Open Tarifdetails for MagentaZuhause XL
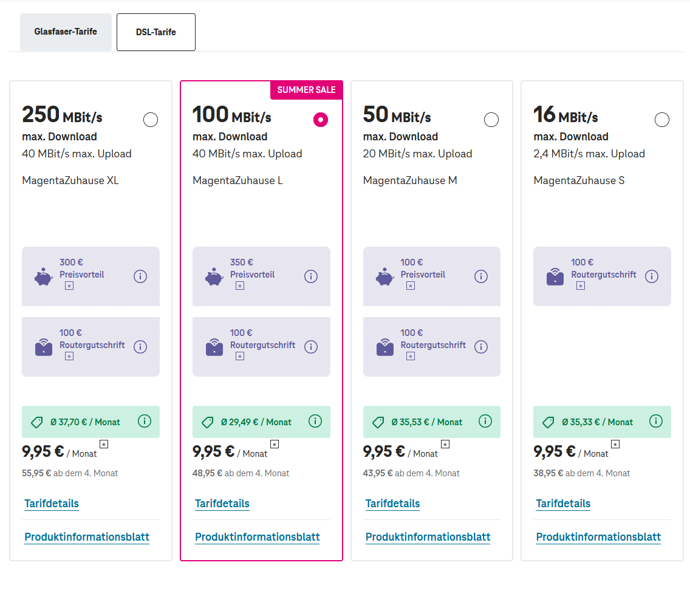690x616 pixels. click(52, 504)
